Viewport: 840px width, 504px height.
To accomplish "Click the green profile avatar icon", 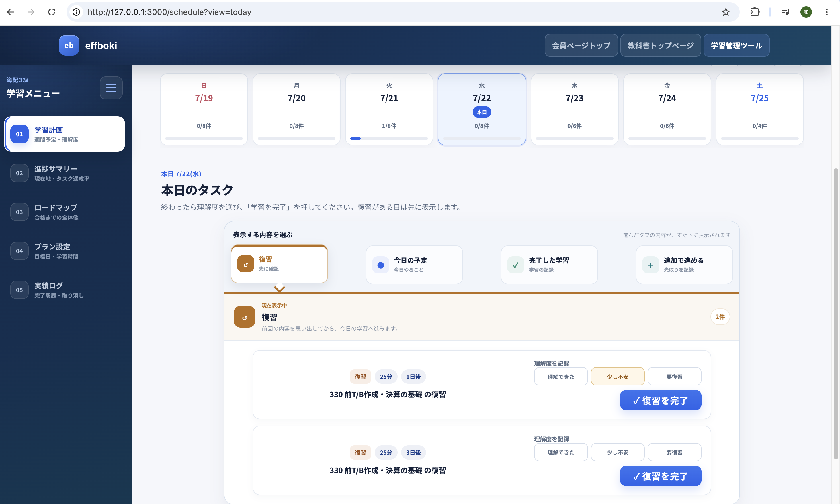I will coord(806,12).
